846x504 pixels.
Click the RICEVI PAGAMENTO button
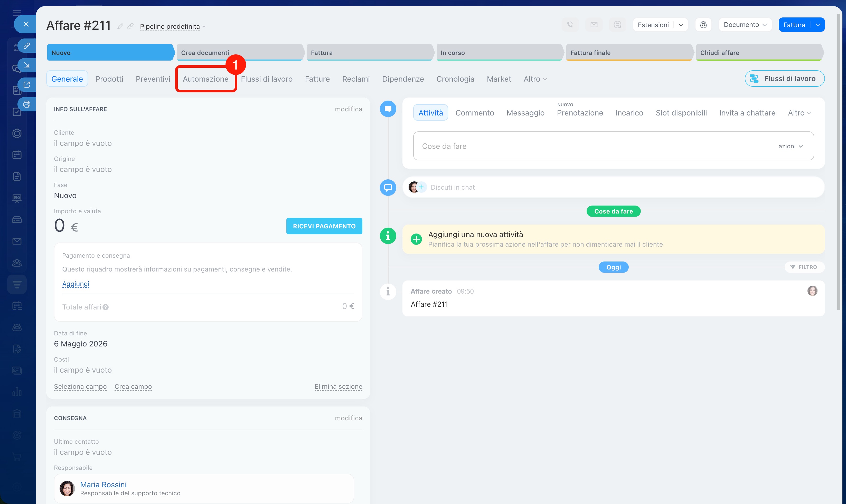[x=324, y=226]
